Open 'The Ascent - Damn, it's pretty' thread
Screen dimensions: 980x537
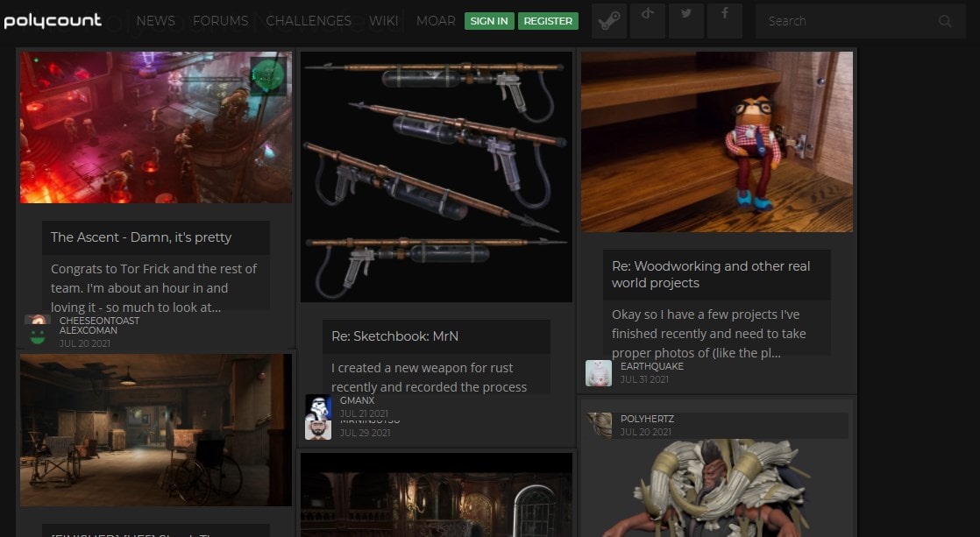(141, 237)
